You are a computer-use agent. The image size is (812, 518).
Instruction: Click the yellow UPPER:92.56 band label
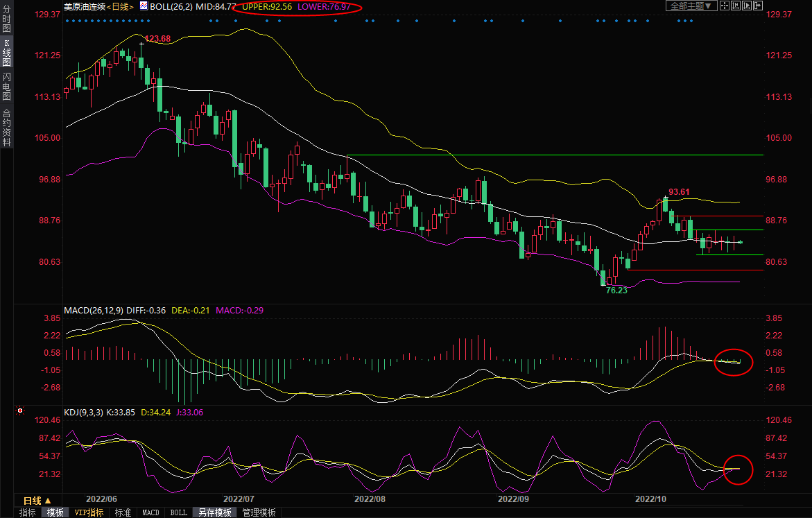266,6
